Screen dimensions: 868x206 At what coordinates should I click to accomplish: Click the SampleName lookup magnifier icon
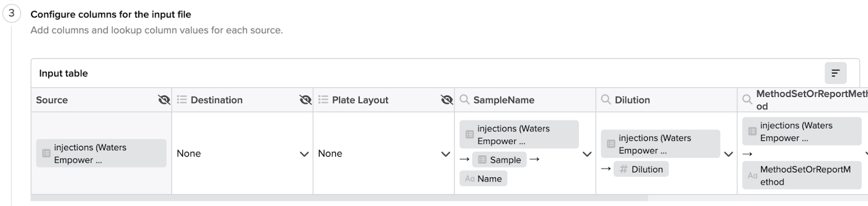pyautogui.click(x=464, y=100)
